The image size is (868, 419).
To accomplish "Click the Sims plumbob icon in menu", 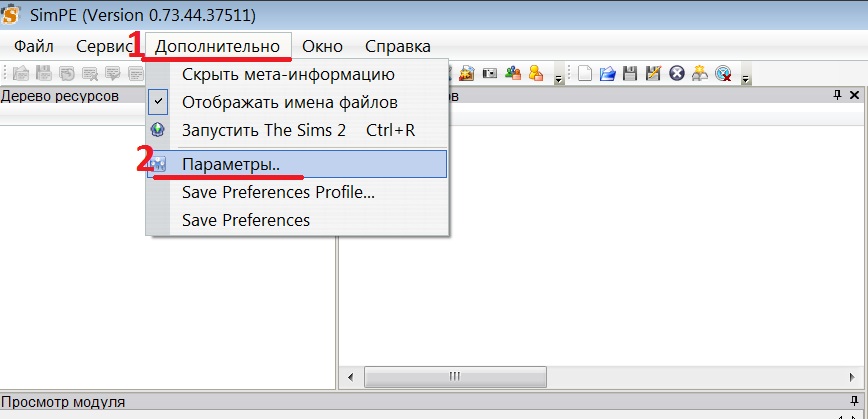I will tap(158, 131).
